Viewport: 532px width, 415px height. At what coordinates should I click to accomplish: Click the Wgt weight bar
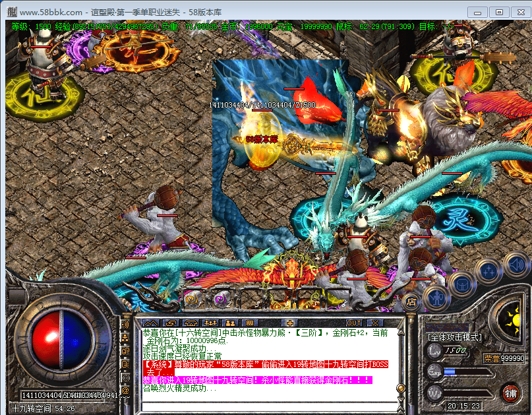click(x=468, y=394)
